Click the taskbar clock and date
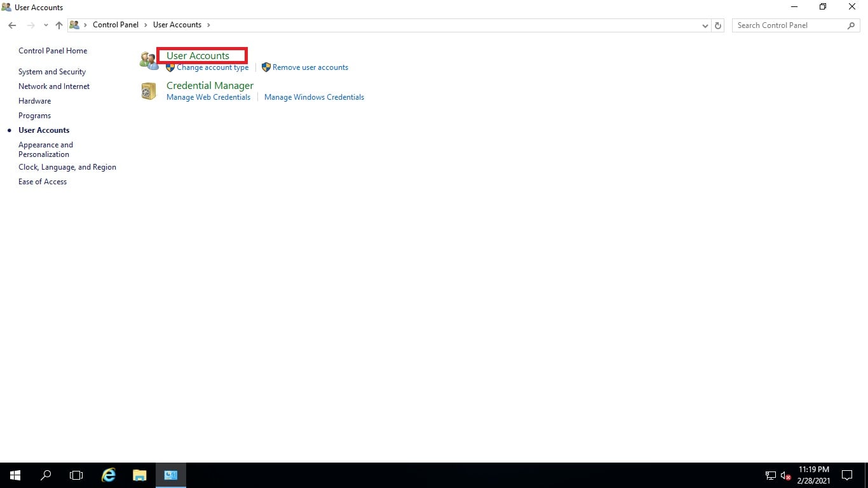This screenshot has width=868, height=488. point(813,475)
